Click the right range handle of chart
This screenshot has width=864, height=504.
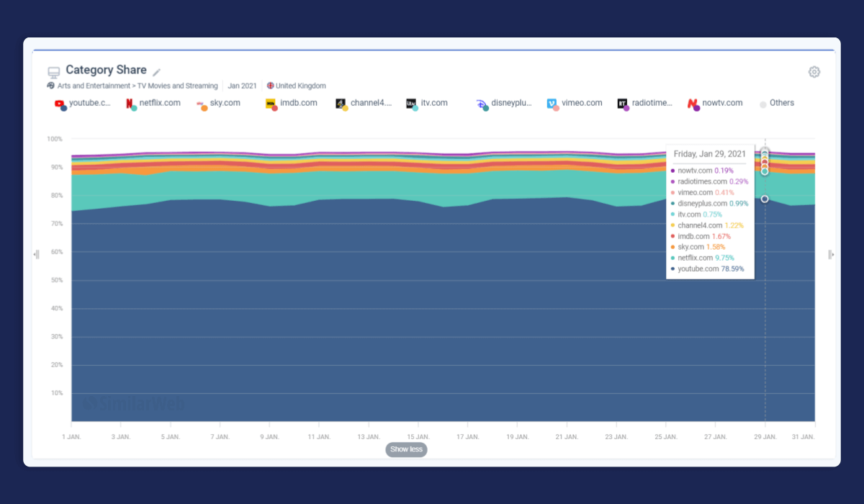pyautogui.click(x=831, y=254)
